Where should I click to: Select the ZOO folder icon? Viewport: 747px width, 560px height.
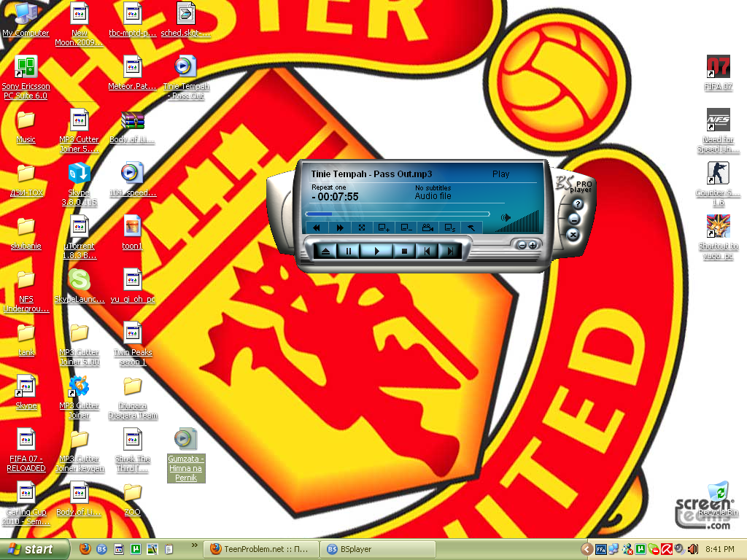coord(133,499)
